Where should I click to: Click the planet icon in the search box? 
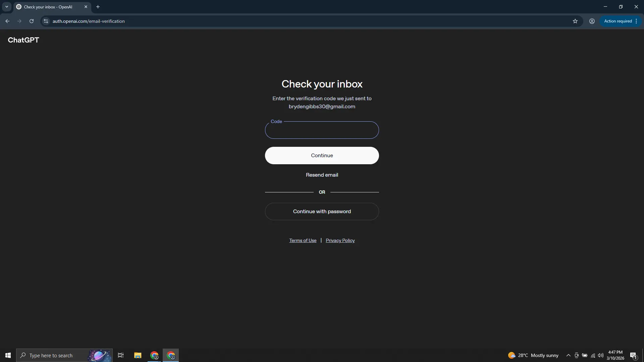tap(99, 355)
